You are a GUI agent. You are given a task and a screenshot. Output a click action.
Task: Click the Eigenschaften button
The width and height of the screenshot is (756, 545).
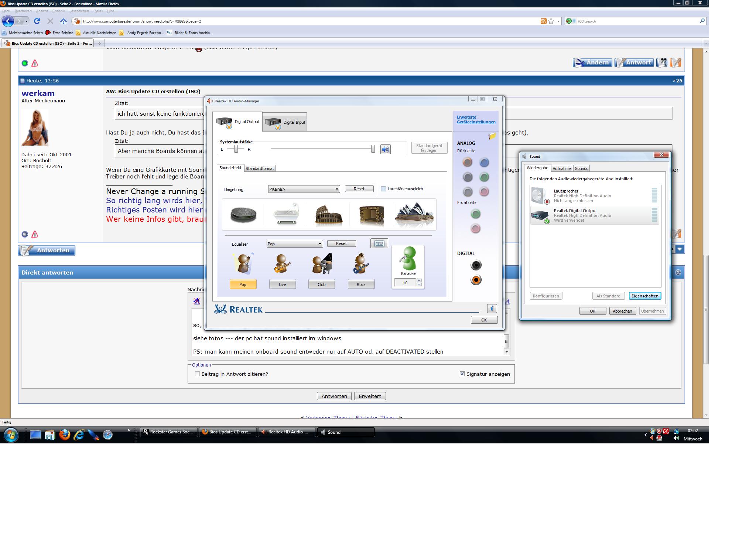[x=644, y=296]
